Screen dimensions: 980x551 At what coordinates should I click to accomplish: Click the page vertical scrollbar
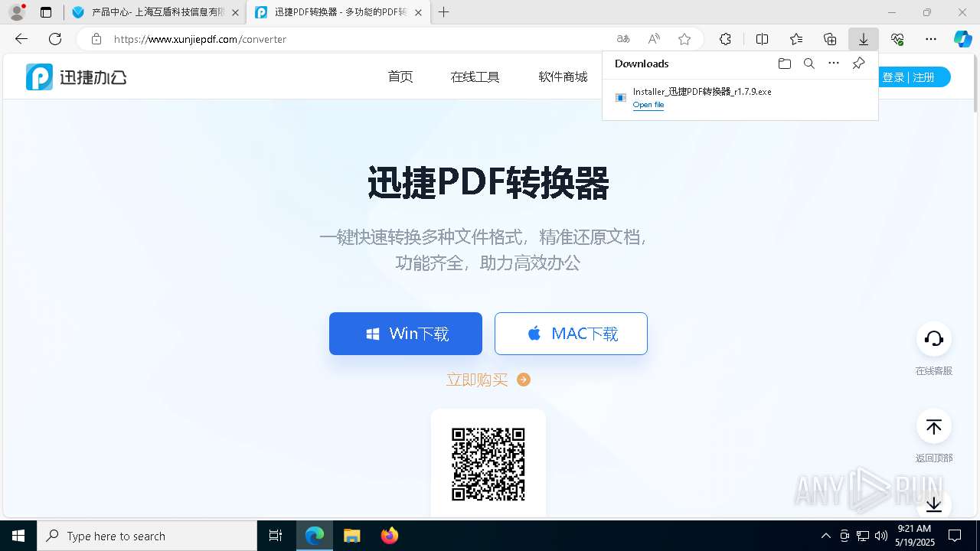(975, 84)
